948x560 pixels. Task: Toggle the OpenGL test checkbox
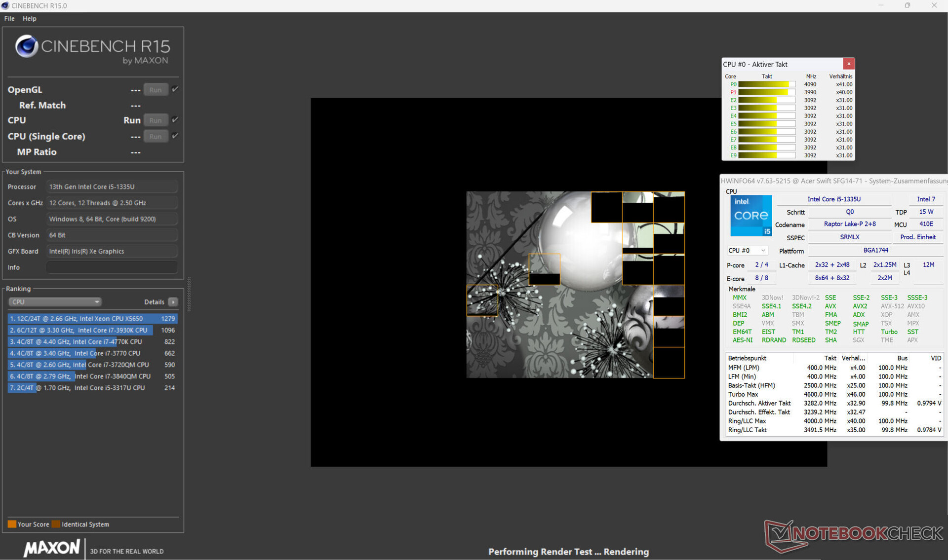coord(175,89)
